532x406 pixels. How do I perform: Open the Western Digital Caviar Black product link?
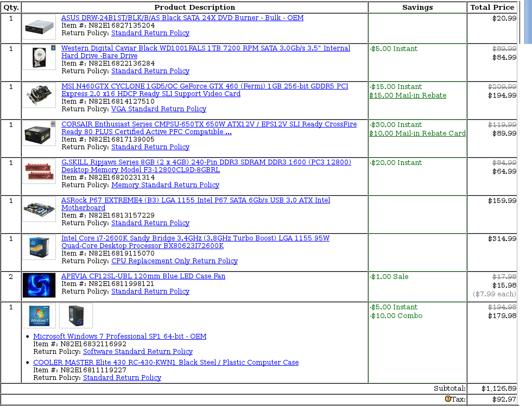pos(206,52)
